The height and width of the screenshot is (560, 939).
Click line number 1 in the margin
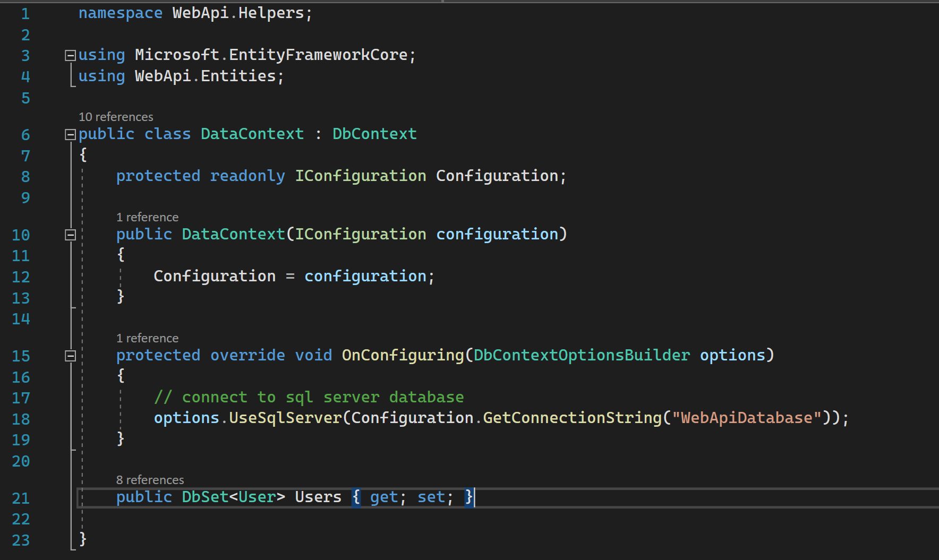pyautogui.click(x=25, y=13)
